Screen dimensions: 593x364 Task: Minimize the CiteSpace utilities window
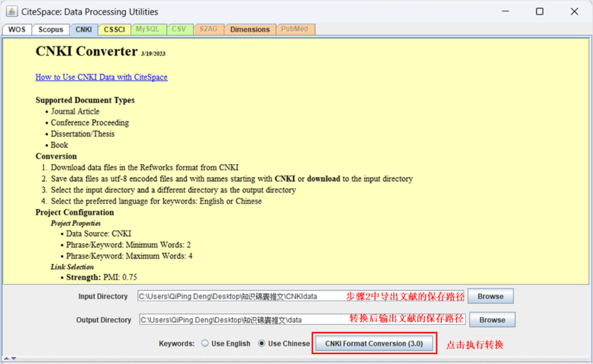(x=505, y=12)
